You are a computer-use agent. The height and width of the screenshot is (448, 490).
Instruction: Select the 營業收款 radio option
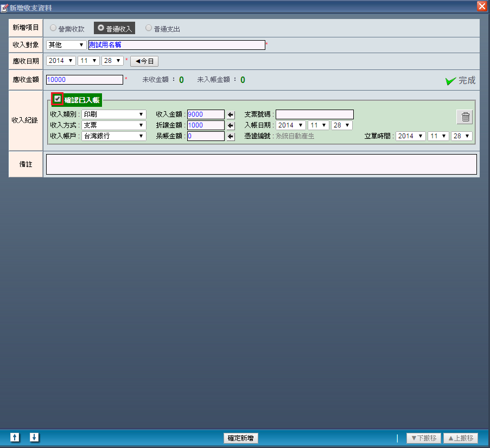53,28
